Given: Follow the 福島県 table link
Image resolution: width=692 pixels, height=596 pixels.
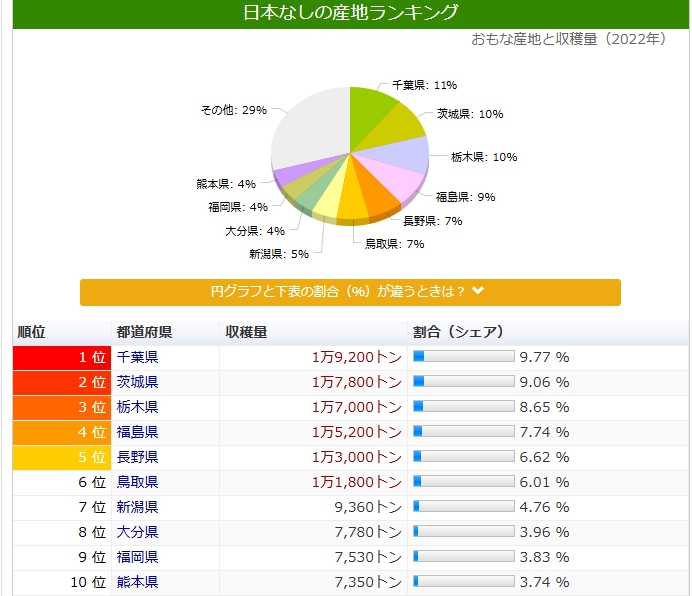Looking at the screenshot, I should 137,432.
